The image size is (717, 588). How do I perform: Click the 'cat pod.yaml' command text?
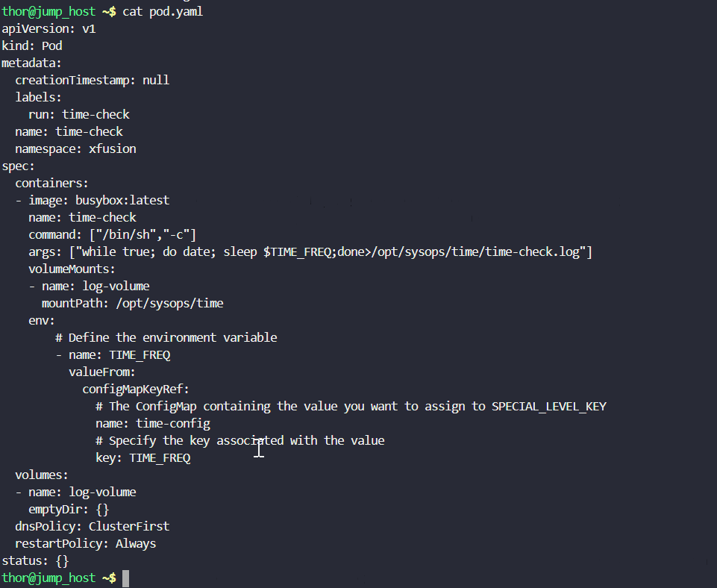click(x=163, y=12)
